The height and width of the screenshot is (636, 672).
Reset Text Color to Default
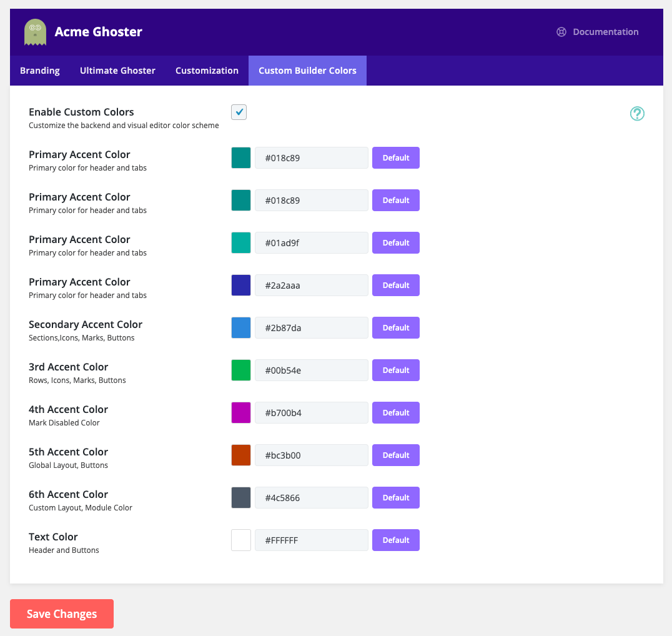point(395,540)
